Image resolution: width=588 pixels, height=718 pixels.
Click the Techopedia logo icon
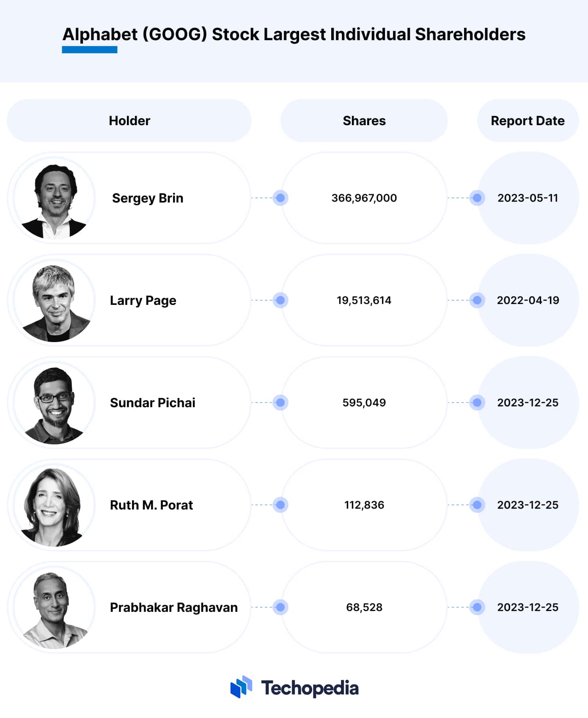(241, 687)
